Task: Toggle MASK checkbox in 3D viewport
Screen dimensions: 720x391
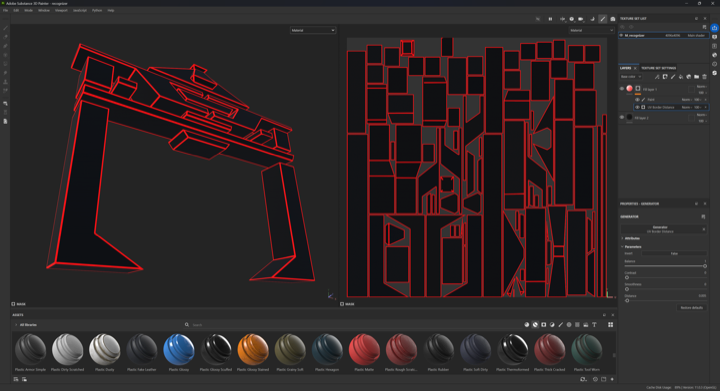Action: click(13, 304)
